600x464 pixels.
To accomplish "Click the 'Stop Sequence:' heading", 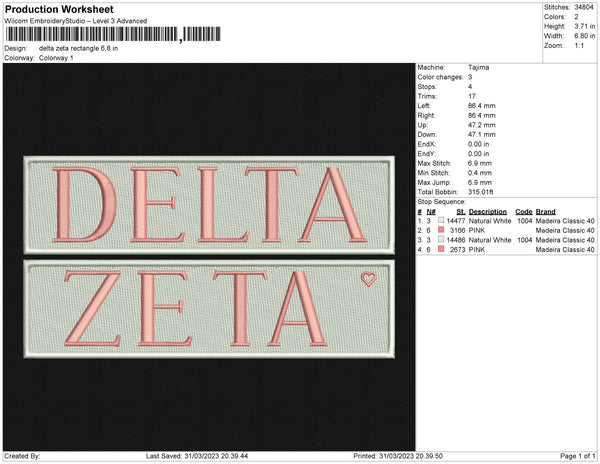I will tap(442, 202).
